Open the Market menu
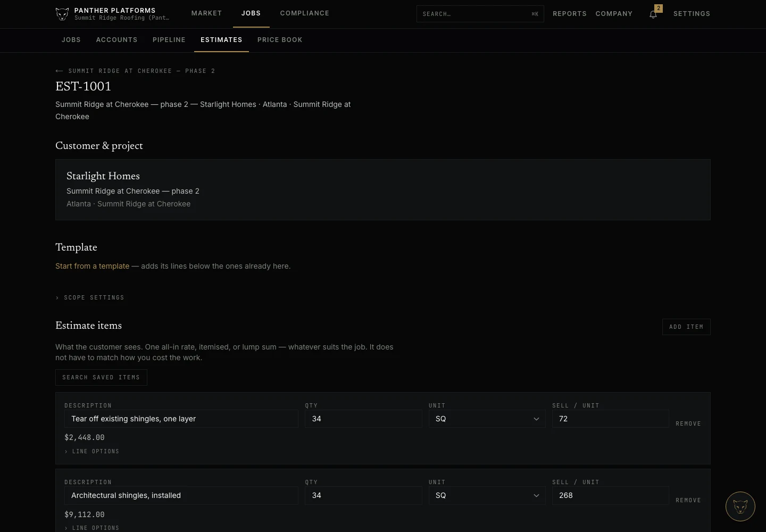766x532 pixels. click(206, 13)
